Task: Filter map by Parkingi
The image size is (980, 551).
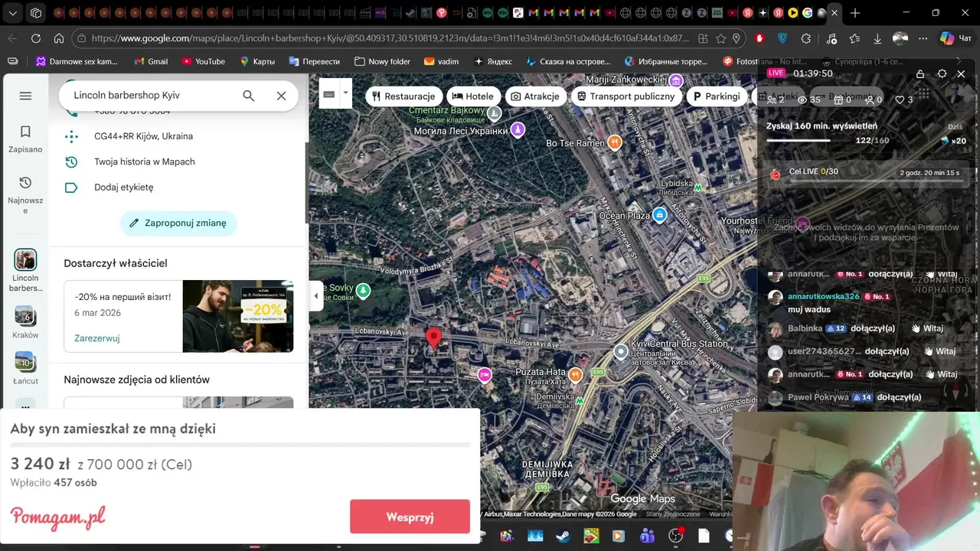Action: (717, 96)
